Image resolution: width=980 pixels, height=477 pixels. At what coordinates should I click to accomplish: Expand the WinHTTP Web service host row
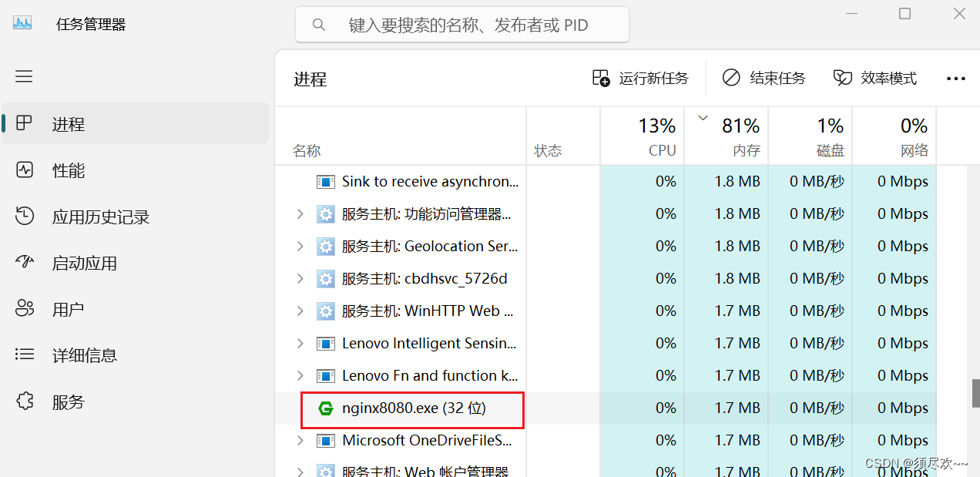(300, 311)
